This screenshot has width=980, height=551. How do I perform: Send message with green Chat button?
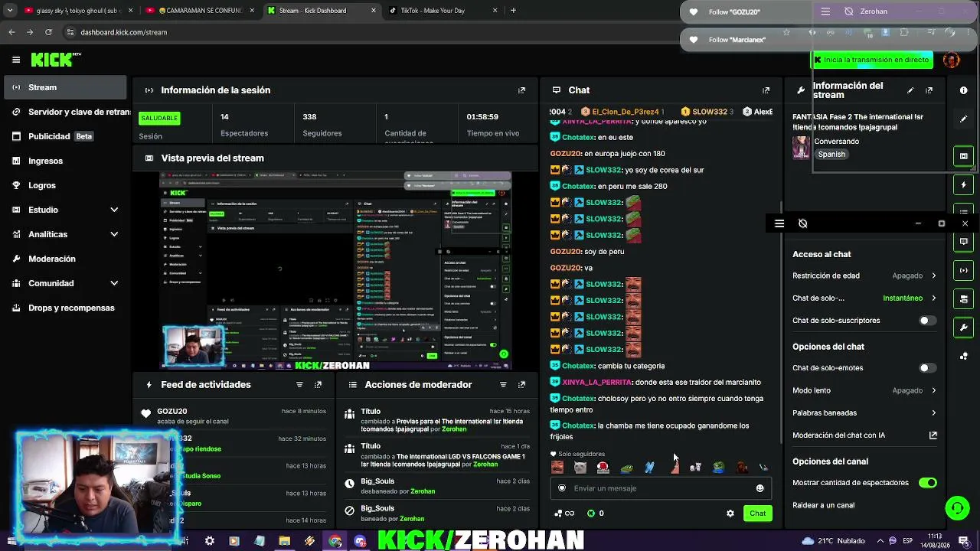[x=757, y=514]
